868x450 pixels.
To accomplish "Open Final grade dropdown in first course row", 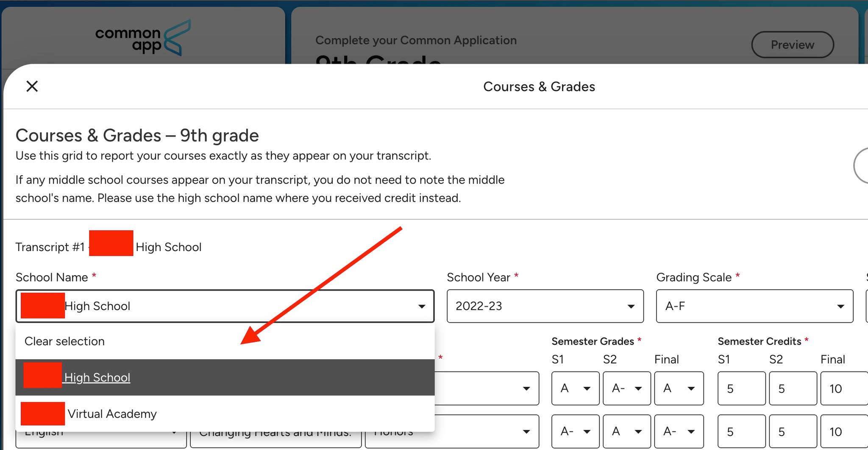I will tap(679, 389).
